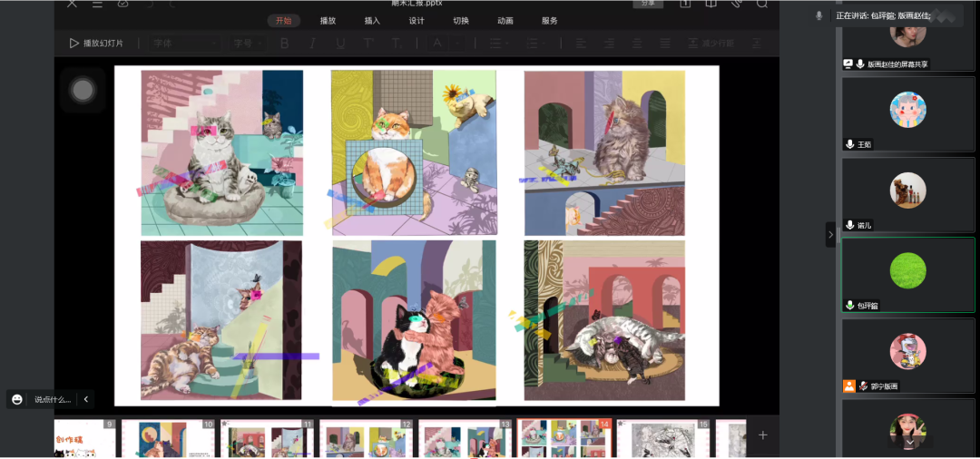Image resolution: width=980 pixels, height=459 pixels.
Task: Open the 服务 tab
Action: click(x=550, y=21)
